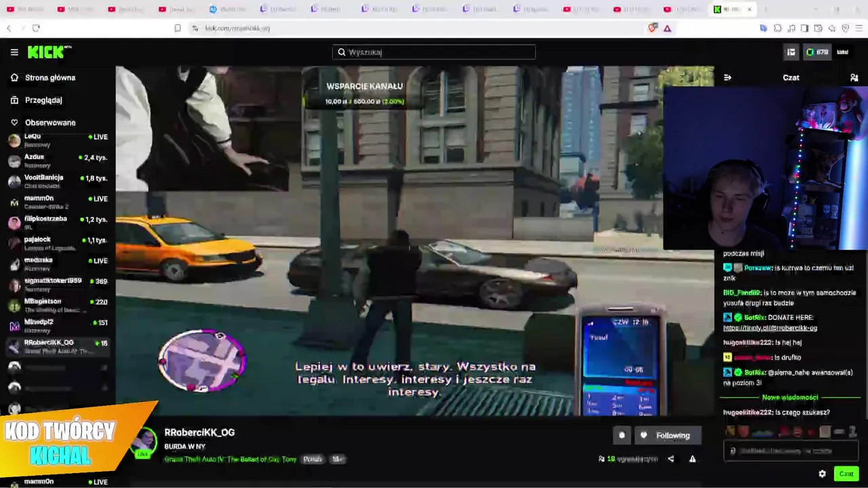
Task: Jump to Nowe wiadomości in chat
Action: pos(790,398)
